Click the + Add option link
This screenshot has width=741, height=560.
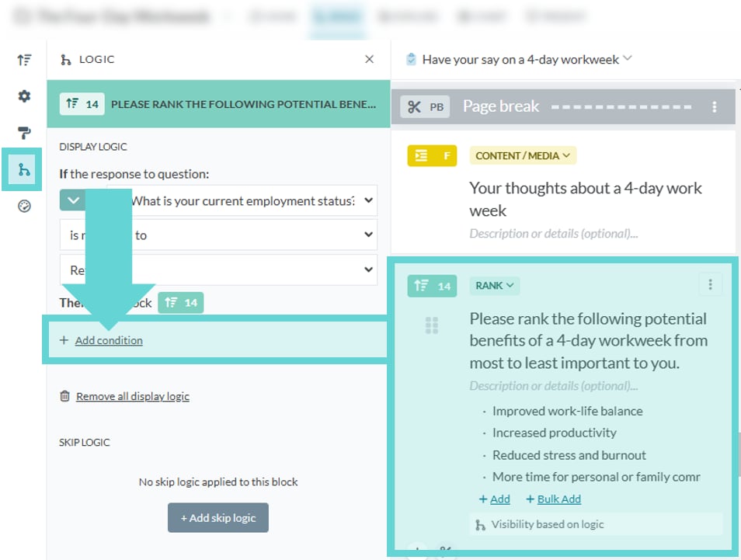coord(494,499)
